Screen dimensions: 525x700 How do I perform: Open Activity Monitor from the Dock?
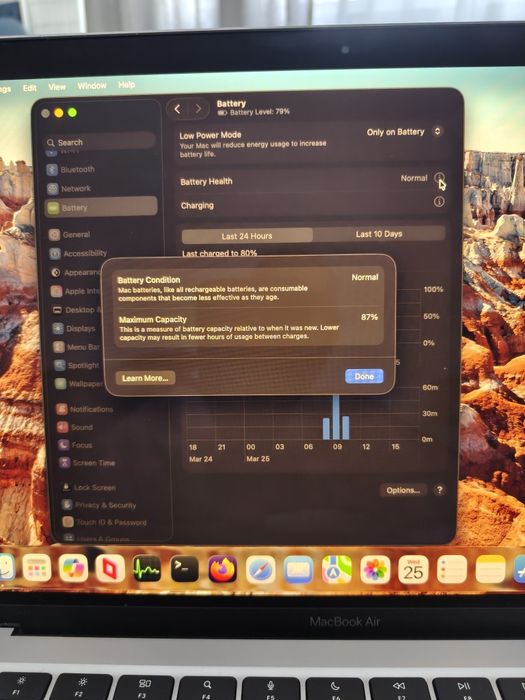(147, 569)
